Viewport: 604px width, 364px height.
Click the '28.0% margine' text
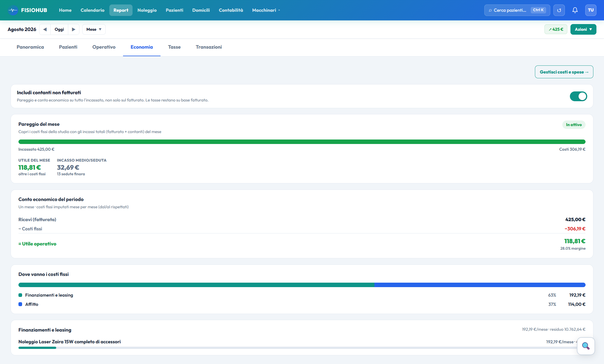click(x=573, y=248)
